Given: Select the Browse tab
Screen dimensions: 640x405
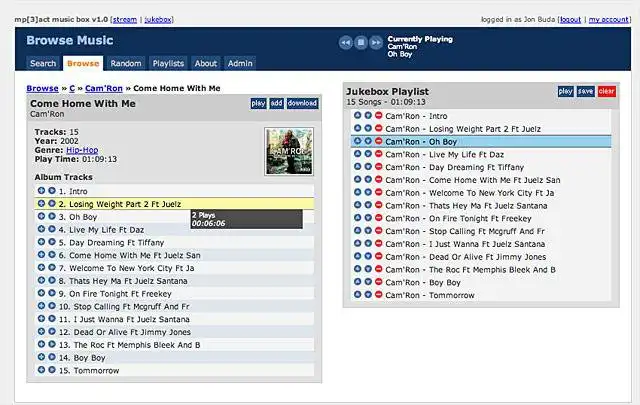Looking at the screenshot, I should [x=83, y=63].
